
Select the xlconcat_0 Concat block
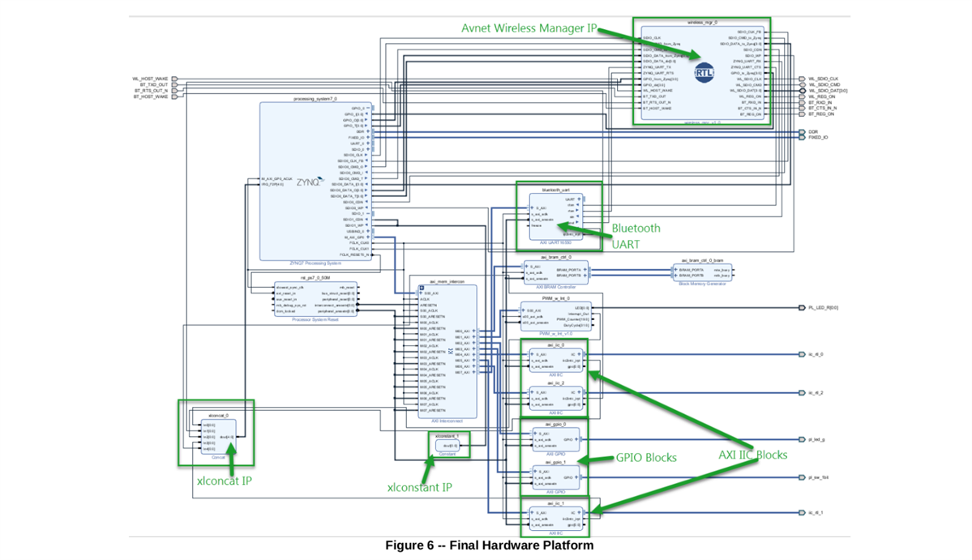(x=218, y=438)
